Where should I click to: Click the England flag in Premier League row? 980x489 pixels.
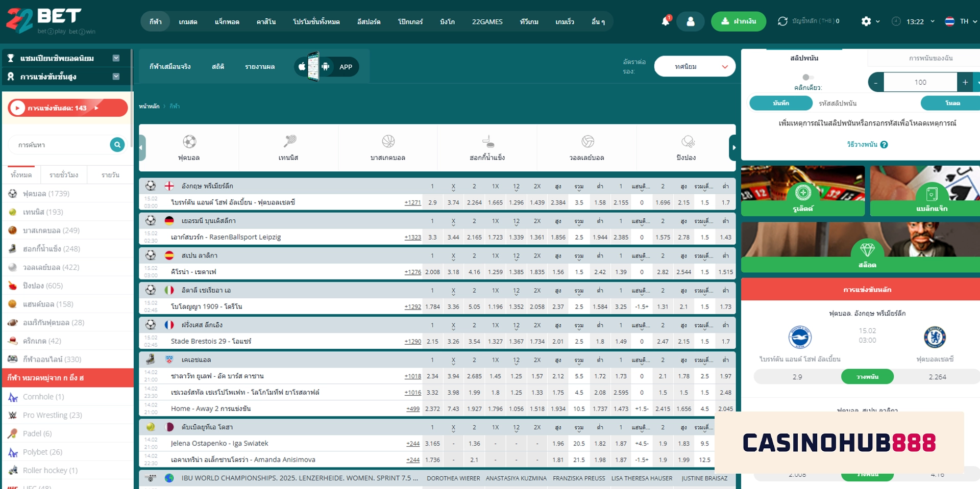169,186
